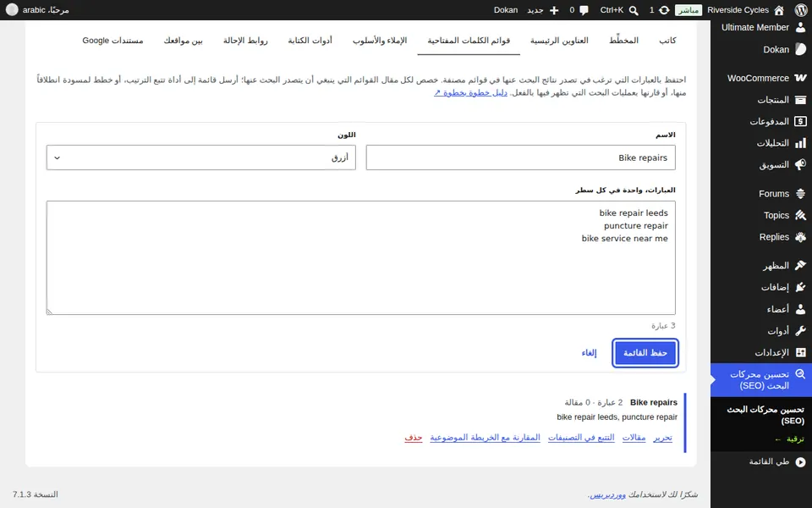Switch to the العناوين الرئيسية tab
Screen dimensions: 812x508
tap(559, 41)
